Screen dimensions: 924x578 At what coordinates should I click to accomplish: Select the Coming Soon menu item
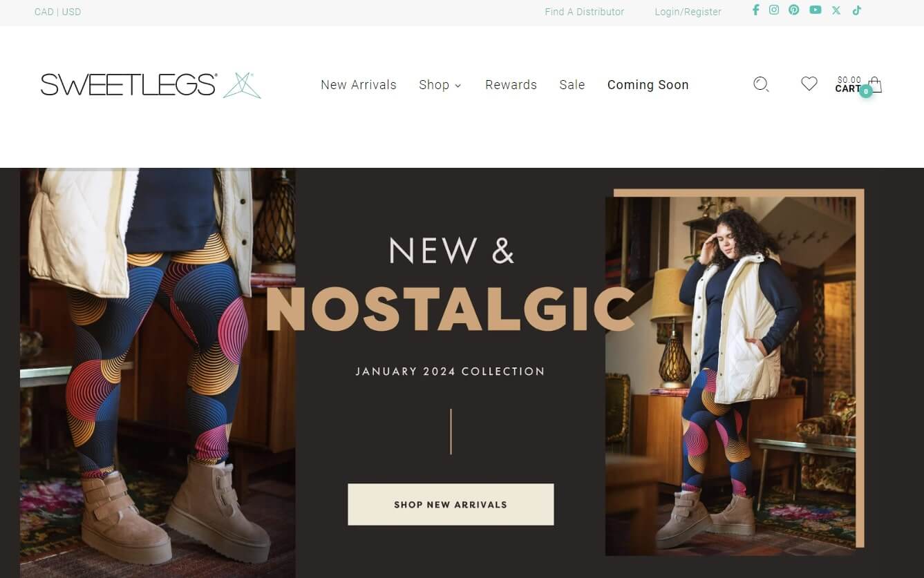[x=648, y=85]
